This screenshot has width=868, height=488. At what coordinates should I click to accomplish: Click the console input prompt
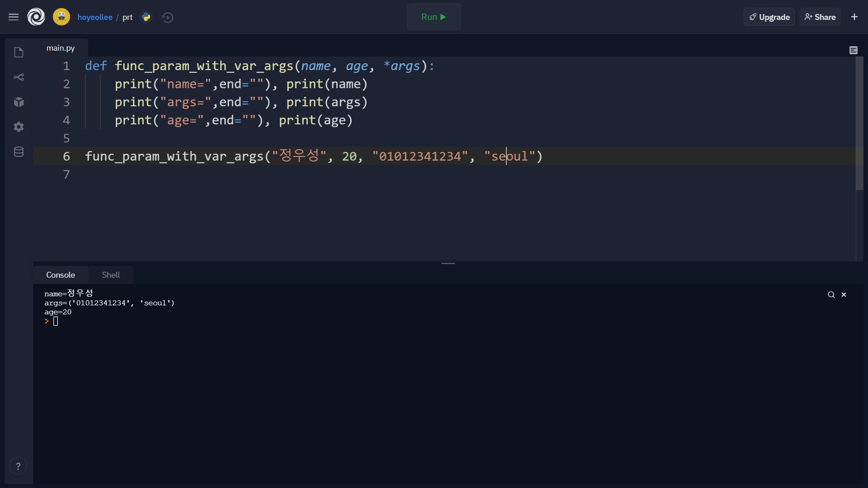[x=56, y=321]
